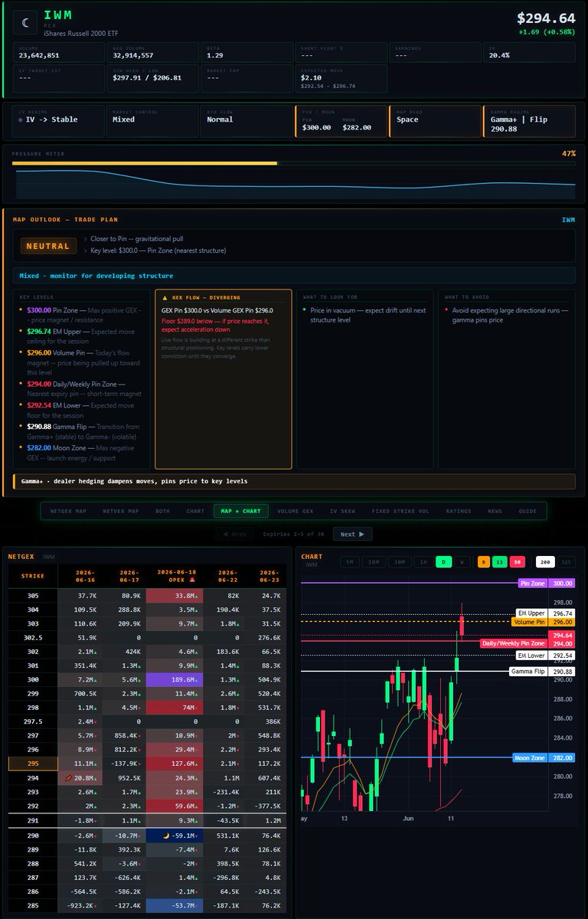Click the Gamma Flip 290.88 chart label

(542, 672)
